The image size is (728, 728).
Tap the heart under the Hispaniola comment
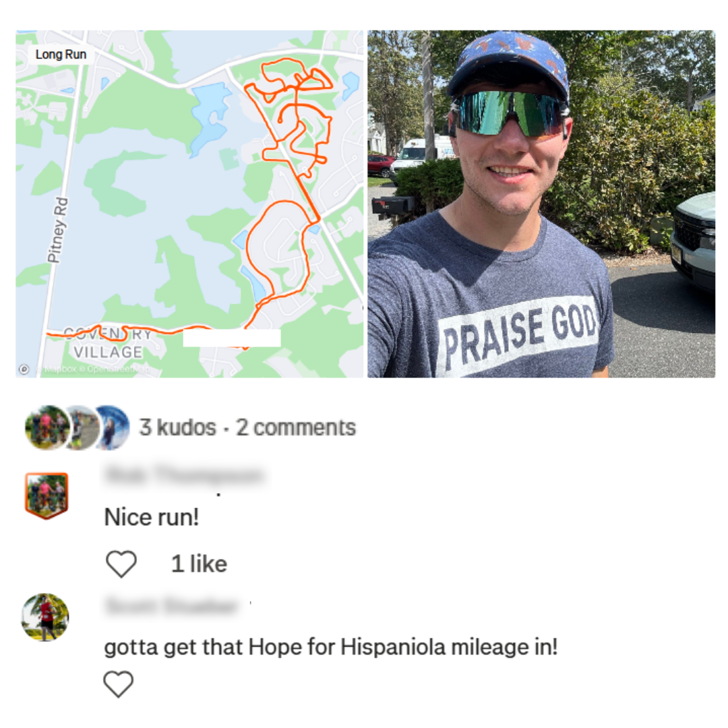click(x=119, y=684)
